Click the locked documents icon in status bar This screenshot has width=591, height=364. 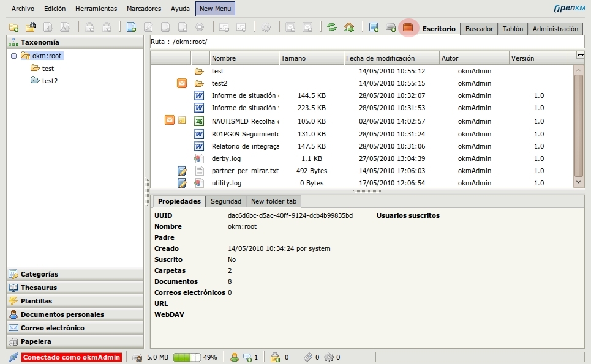[275, 357]
